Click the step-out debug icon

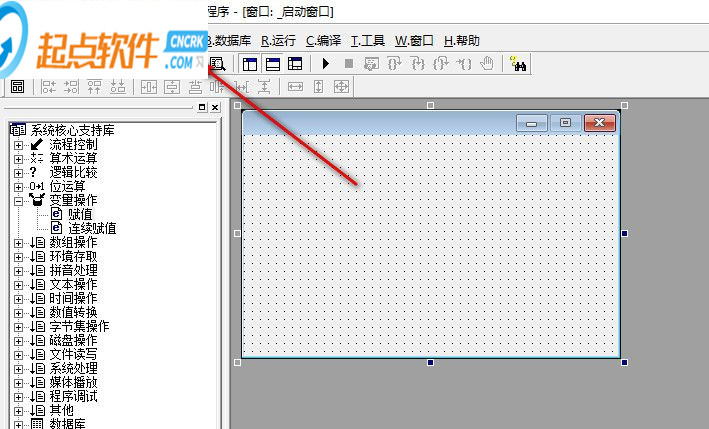(440, 64)
